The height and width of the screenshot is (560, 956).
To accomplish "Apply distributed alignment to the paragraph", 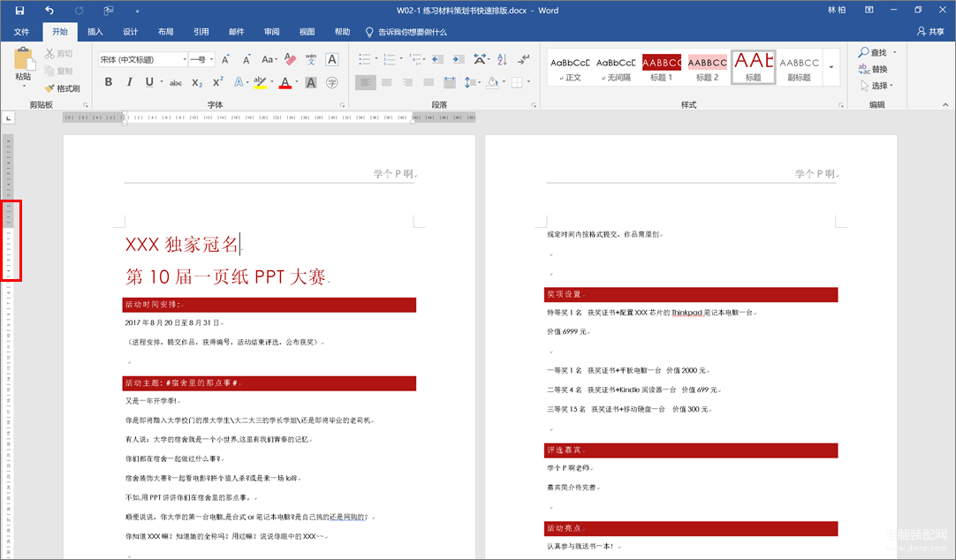I will (x=450, y=82).
